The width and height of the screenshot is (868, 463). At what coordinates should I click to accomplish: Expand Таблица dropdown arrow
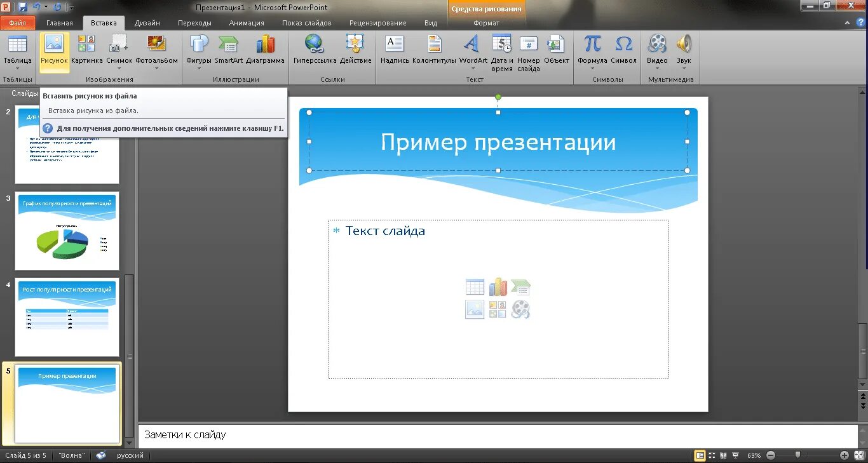pyautogui.click(x=17, y=69)
